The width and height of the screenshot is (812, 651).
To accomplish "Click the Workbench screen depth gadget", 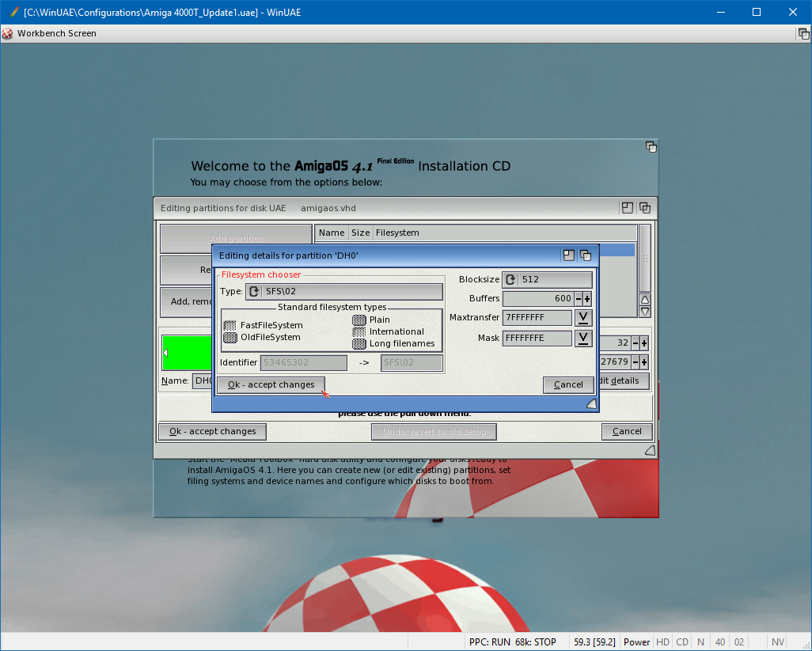I will click(x=803, y=33).
